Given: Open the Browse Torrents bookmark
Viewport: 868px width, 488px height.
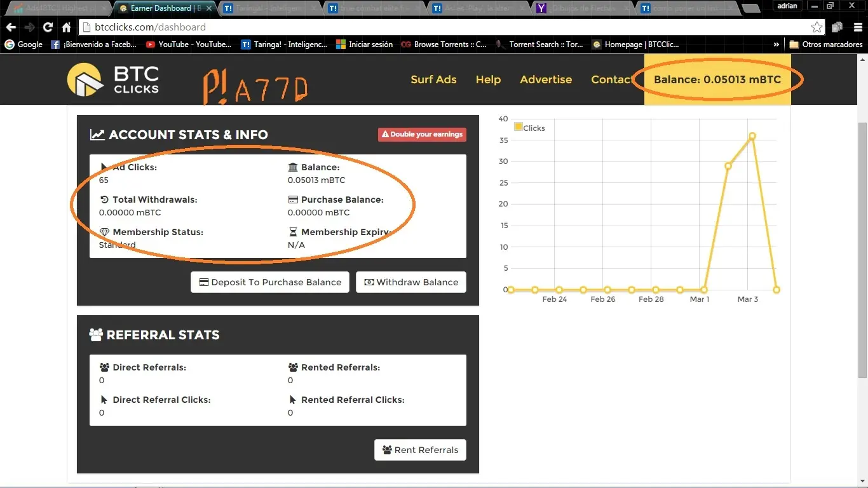Looking at the screenshot, I should [x=444, y=44].
